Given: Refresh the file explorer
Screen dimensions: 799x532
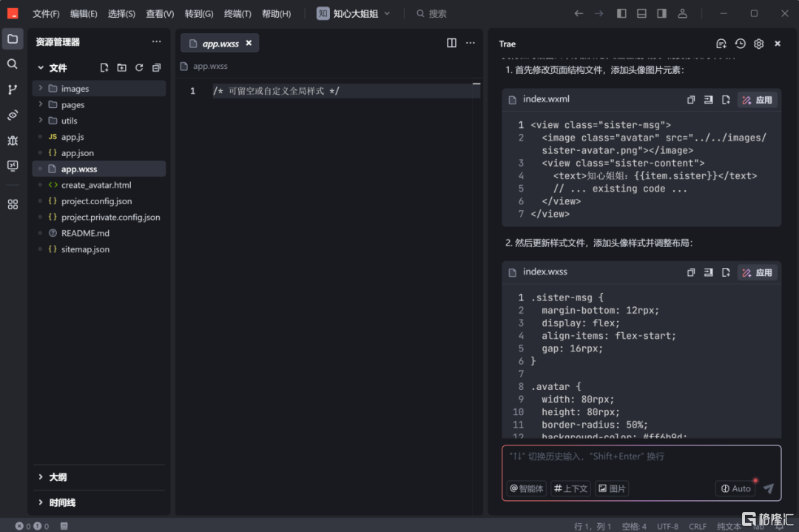Looking at the screenshot, I should 139,68.
